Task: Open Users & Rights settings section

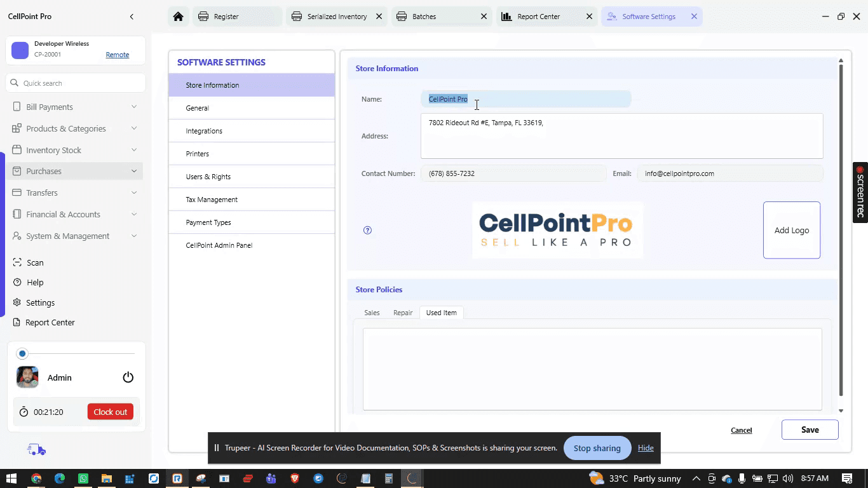Action: tap(252, 177)
